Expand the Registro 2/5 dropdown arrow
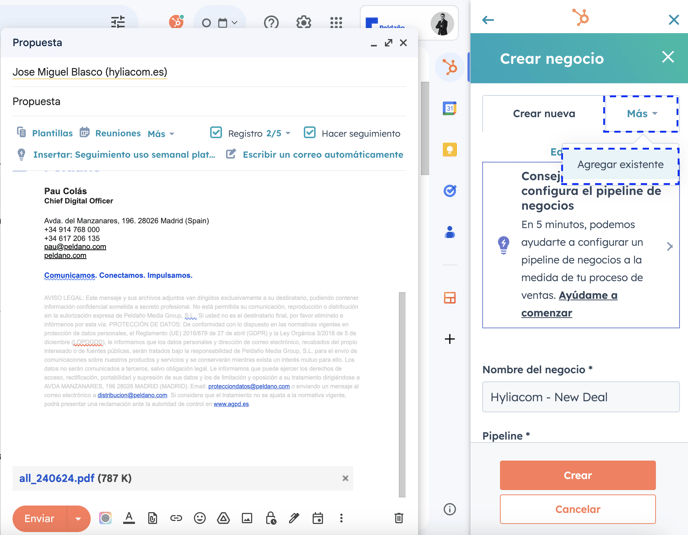 click(288, 133)
